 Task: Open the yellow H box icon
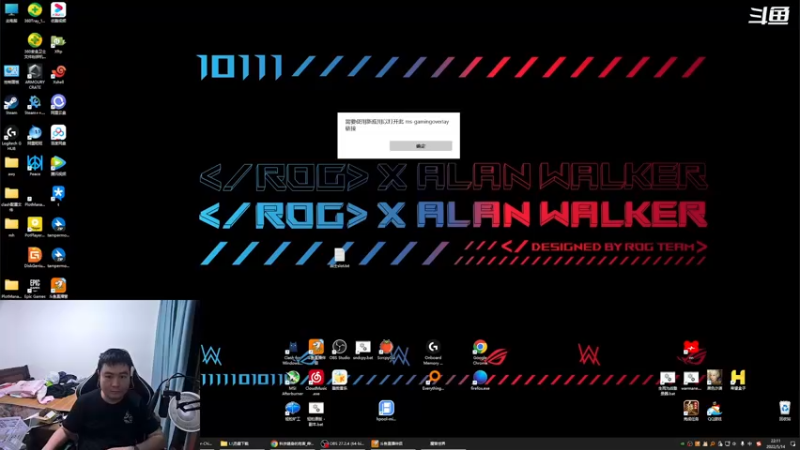pyautogui.click(x=738, y=380)
